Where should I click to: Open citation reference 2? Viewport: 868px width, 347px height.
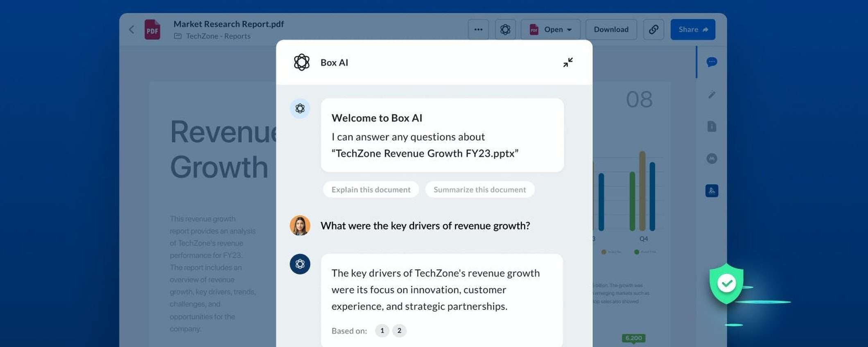click(399, 331)
